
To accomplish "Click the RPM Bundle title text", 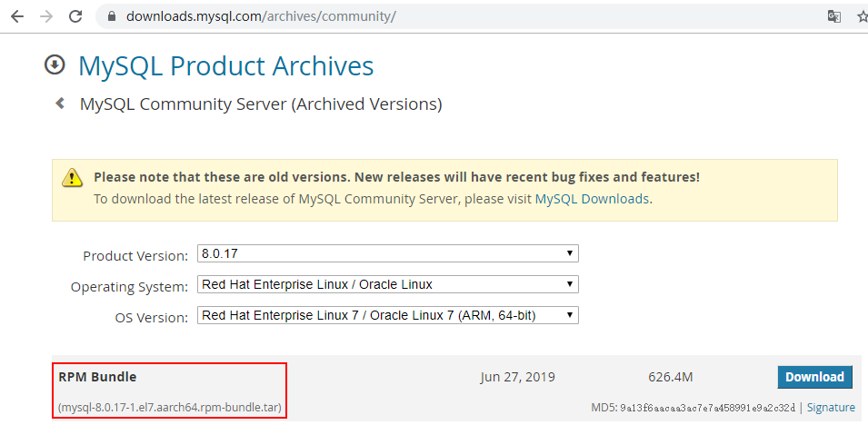I will 97,377.
